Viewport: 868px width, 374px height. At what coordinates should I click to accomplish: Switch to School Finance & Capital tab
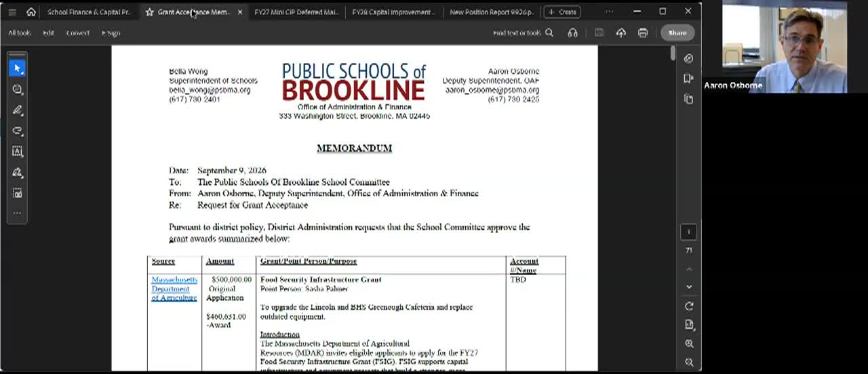click(x=88, y=12)
